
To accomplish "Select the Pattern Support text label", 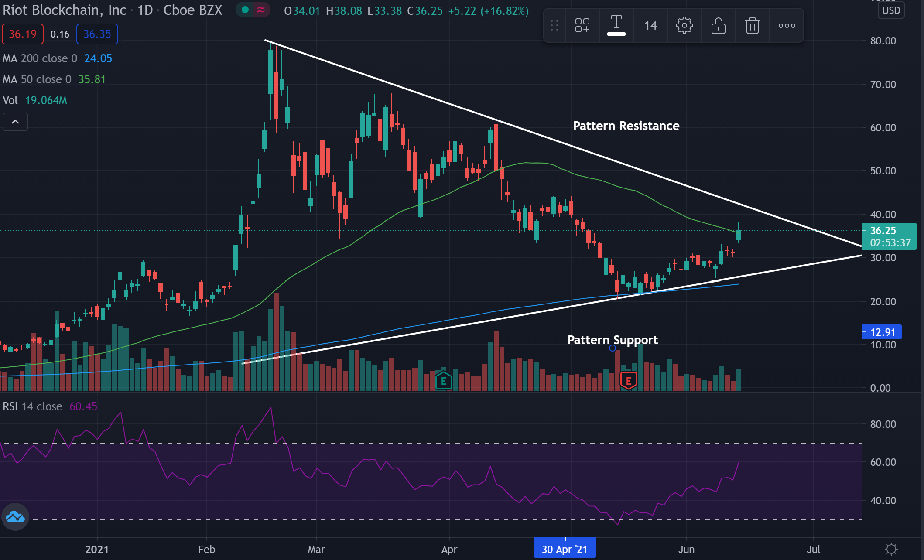I will pos(613,340).
